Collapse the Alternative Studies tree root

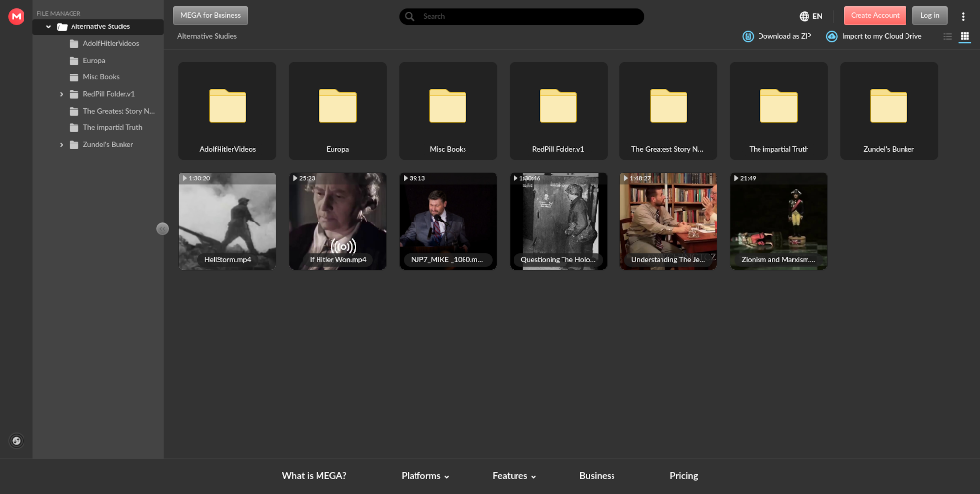pos(48,26)
